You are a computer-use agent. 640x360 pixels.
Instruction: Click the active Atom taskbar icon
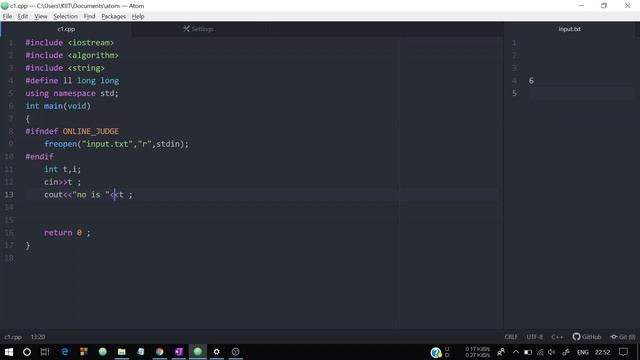(198, 352)
